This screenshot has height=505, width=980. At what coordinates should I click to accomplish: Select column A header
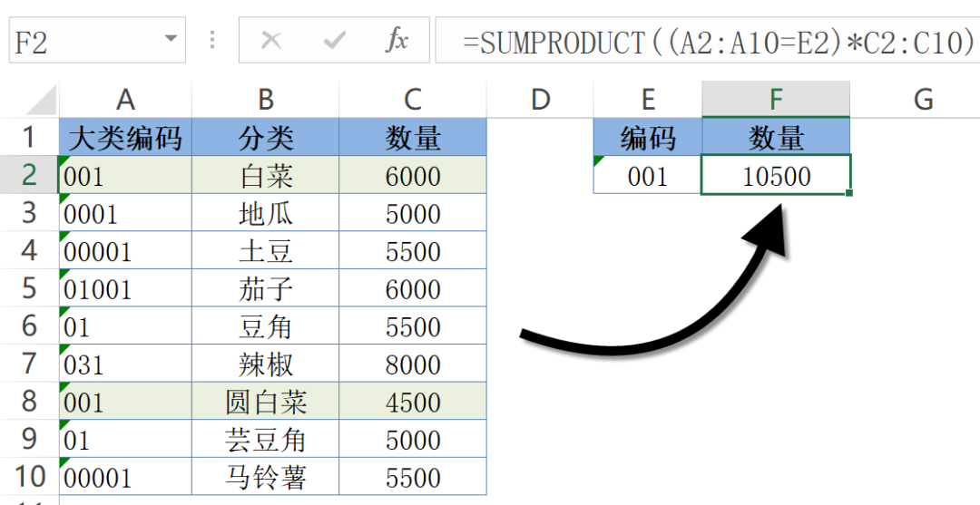[125, 99]
